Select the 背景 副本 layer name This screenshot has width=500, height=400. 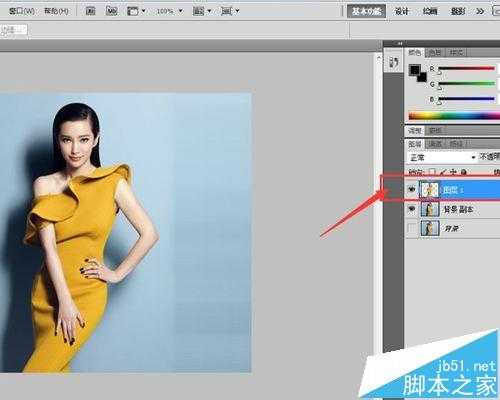458,209
